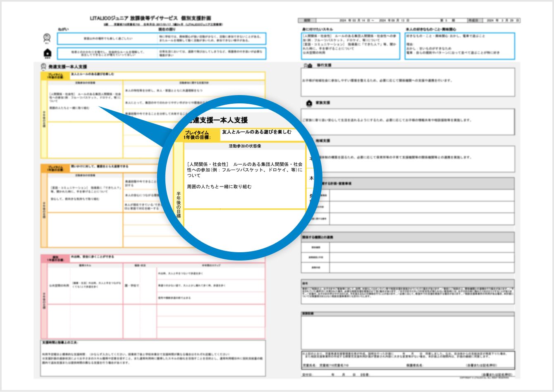Click the 支援時間と指導上の工夫 box at bottom left
The image size is (554, 392).
point(153,358)
